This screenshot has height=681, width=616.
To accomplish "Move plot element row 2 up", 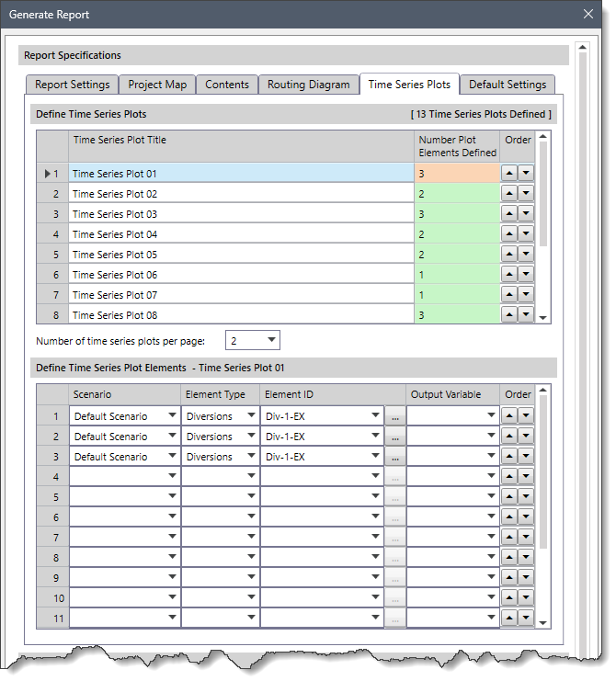I will (x=509, y=436).
